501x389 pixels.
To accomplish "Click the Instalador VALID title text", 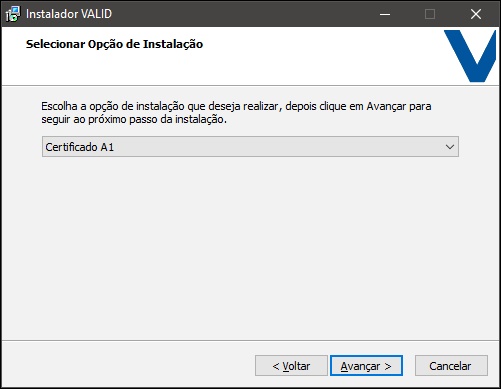I will pos(69,14).
